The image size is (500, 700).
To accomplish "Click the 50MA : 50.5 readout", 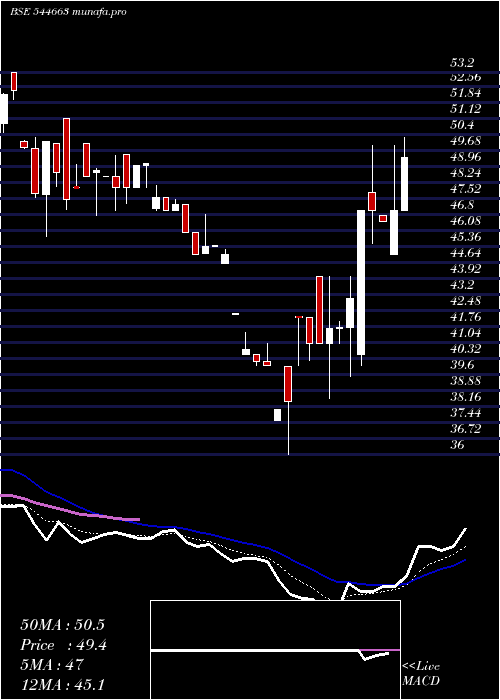I will [x=62, y=625].
